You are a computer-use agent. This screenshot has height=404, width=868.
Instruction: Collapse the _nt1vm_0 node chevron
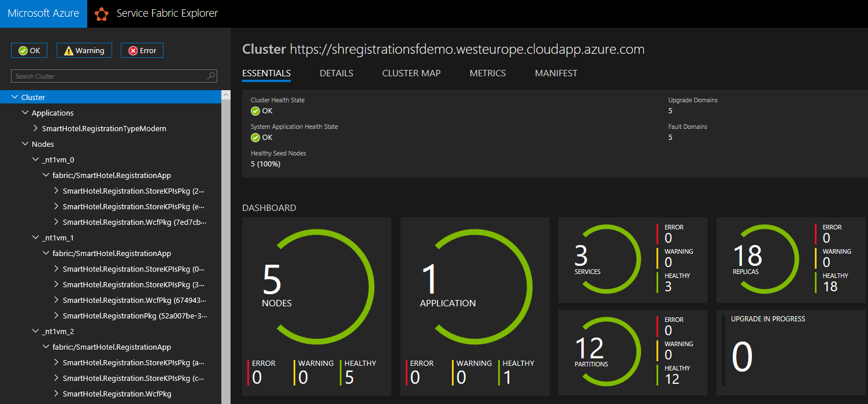click(35, 160)
